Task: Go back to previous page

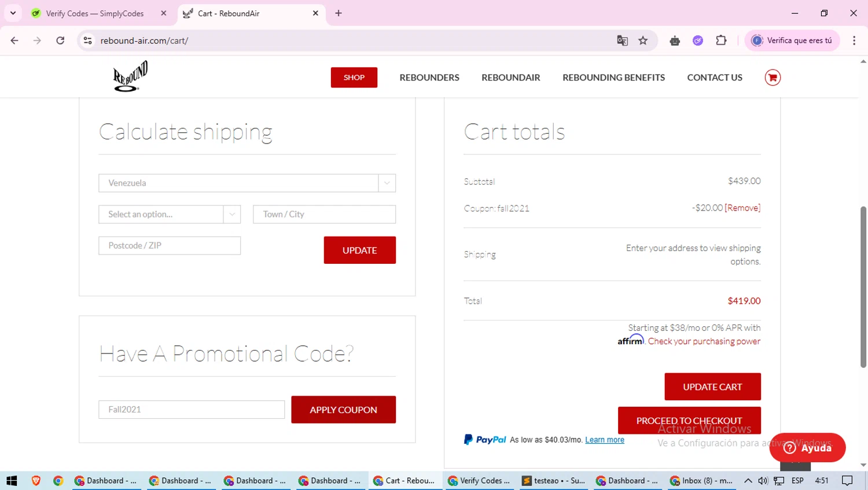Action: tap(14, 40)
